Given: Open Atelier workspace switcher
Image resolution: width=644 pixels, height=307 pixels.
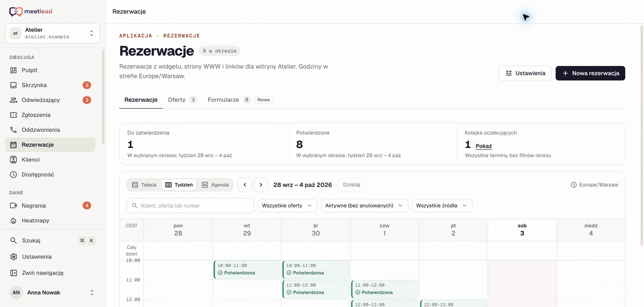Looking at the screenshot, I should [52, 33].
